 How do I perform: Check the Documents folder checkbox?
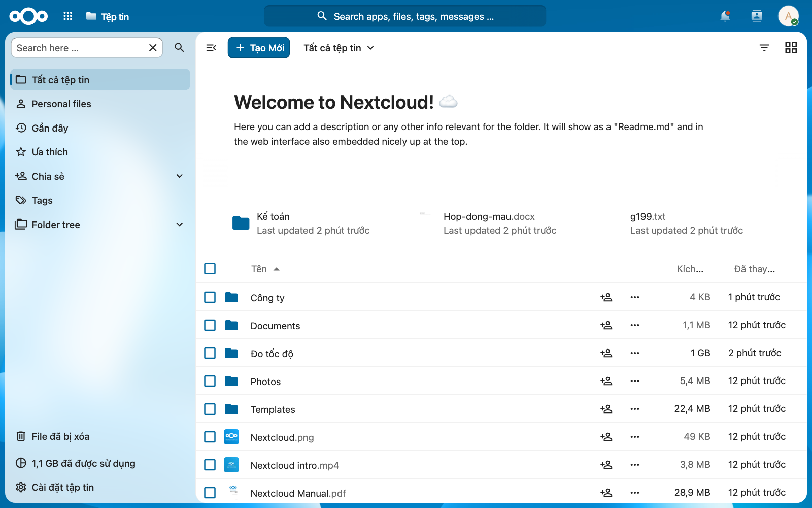pos(210,325)
